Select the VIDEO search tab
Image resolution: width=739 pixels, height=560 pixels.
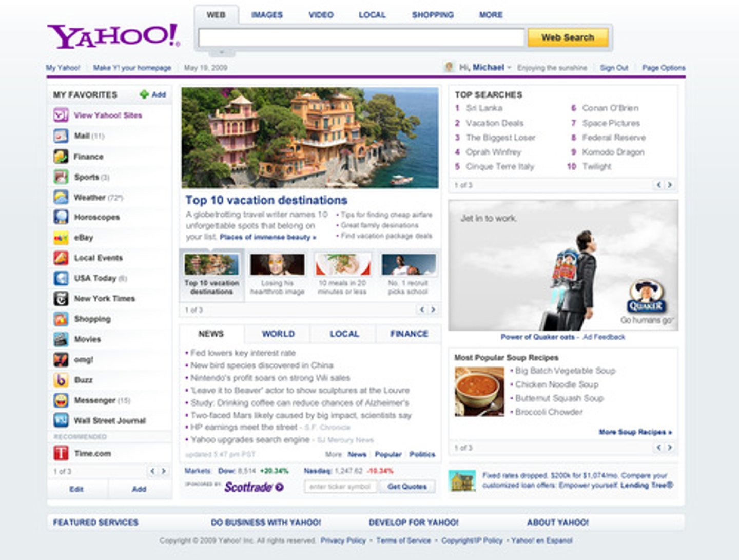tap(321, 15)
